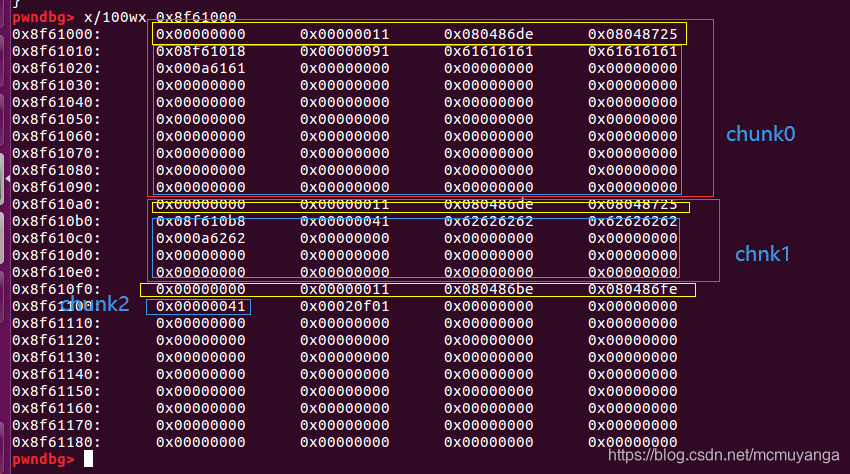Click 0x080486de in row 0x8f610a0
850x474 pixels.
[488, 204]
